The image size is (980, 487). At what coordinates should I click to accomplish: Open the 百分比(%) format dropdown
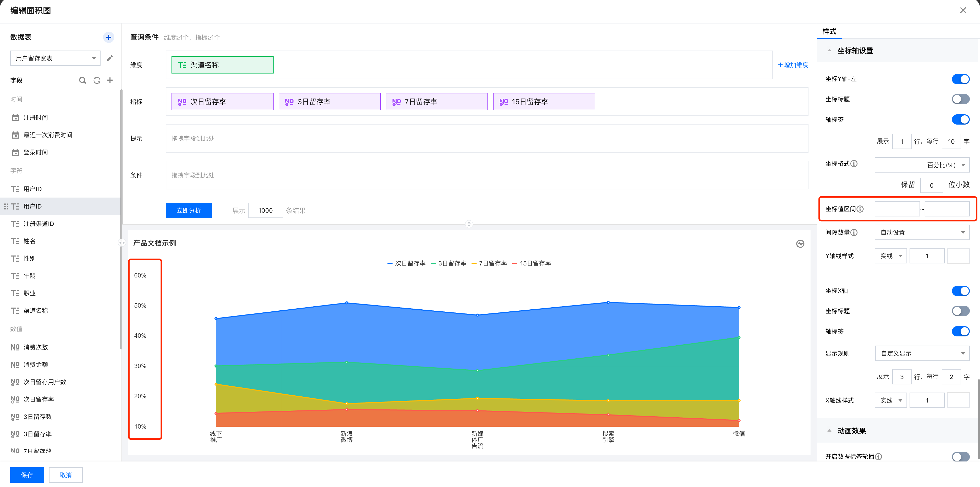pos(922,165)
